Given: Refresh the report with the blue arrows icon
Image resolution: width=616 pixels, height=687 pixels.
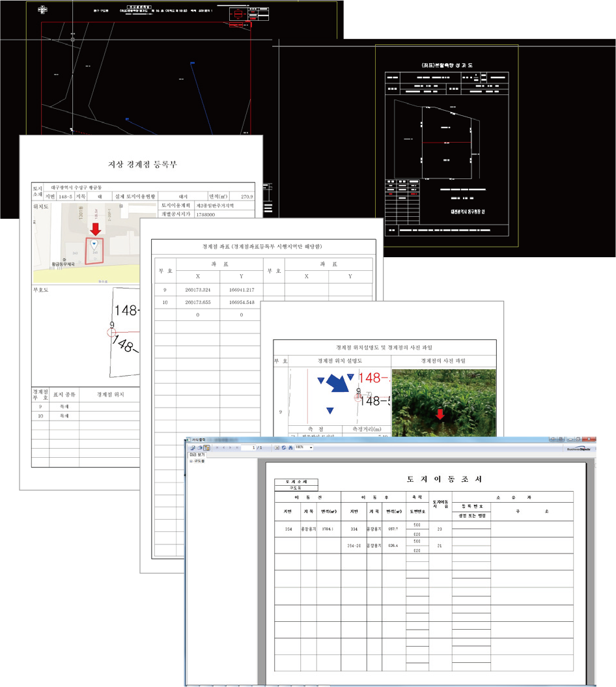Looking at the screenshot, I should tap(283, 448).
